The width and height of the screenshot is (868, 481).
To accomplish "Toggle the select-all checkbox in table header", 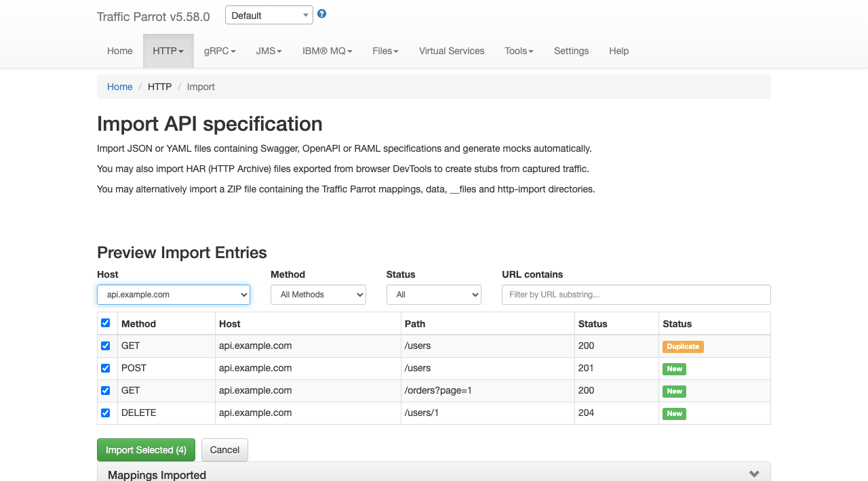I will pyautogui.click(x=105, y=323).
